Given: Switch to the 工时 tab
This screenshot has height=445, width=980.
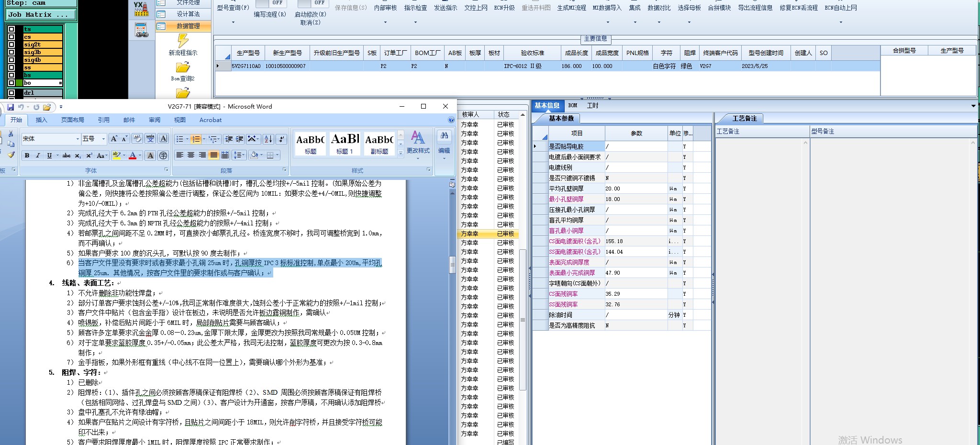Looking at the screenshot, I should click(x=593, y=105).
